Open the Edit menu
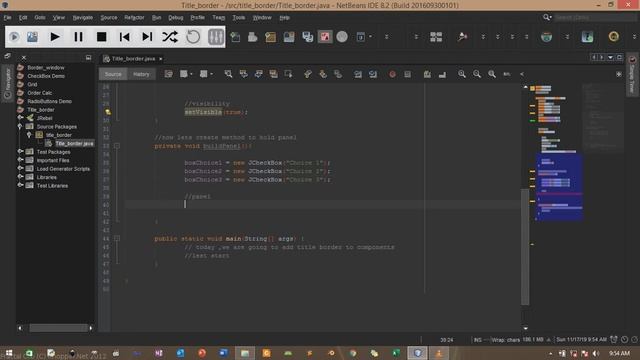 click(23, 18)
